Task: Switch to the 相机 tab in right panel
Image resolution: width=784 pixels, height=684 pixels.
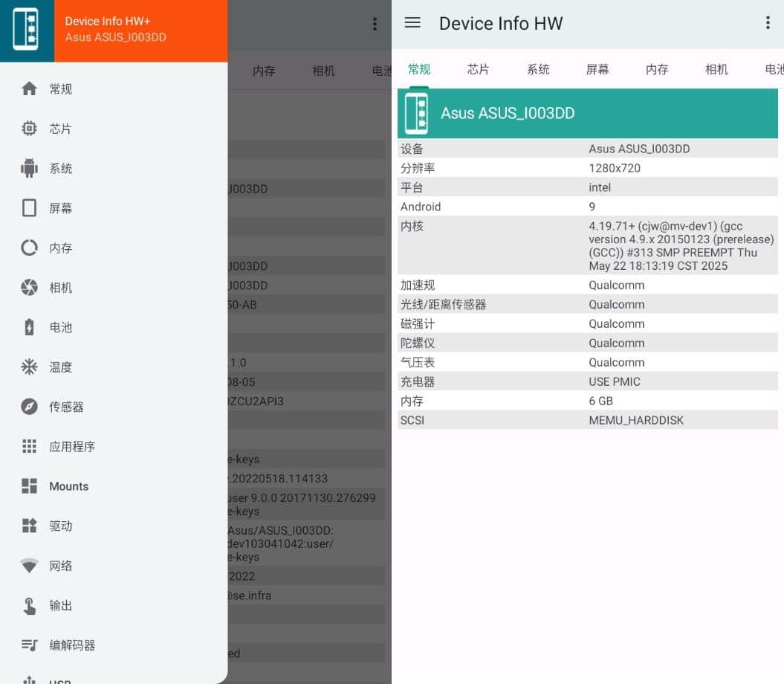Action: tap(716, 69)
